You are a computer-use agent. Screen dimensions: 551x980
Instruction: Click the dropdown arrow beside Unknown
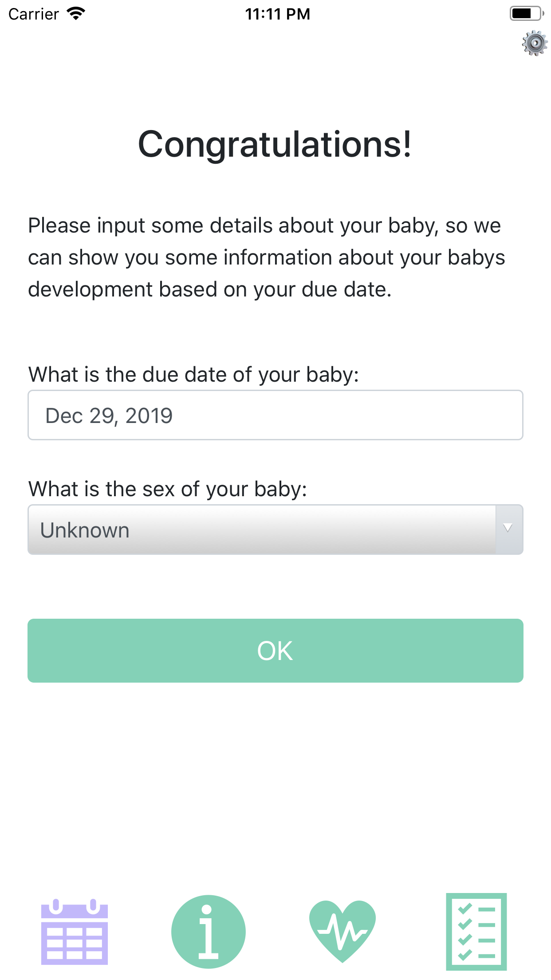click(508, 529)
